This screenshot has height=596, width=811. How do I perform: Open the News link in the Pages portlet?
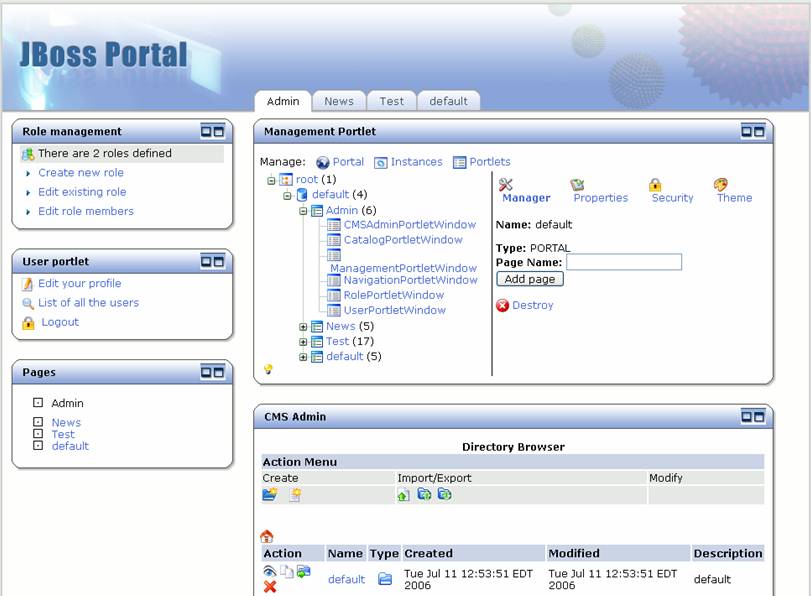click(66, 423)
